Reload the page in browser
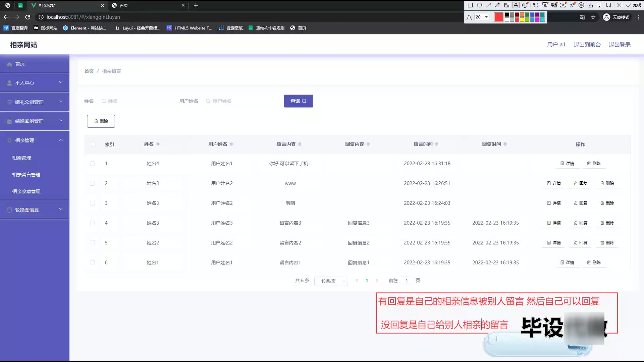Viewport: 644px width, 362px height. 28,17
